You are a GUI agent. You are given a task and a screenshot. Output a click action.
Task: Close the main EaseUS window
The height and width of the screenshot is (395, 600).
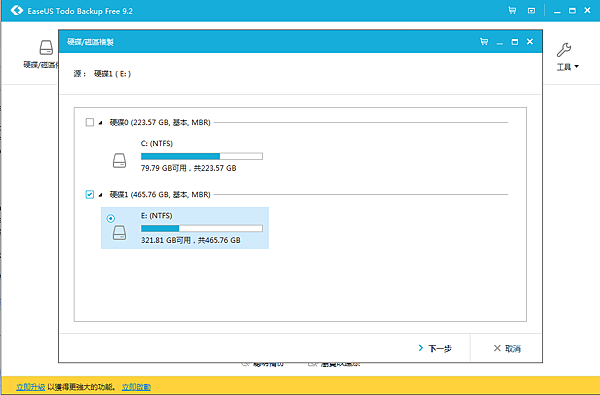[x=587, y=10]
